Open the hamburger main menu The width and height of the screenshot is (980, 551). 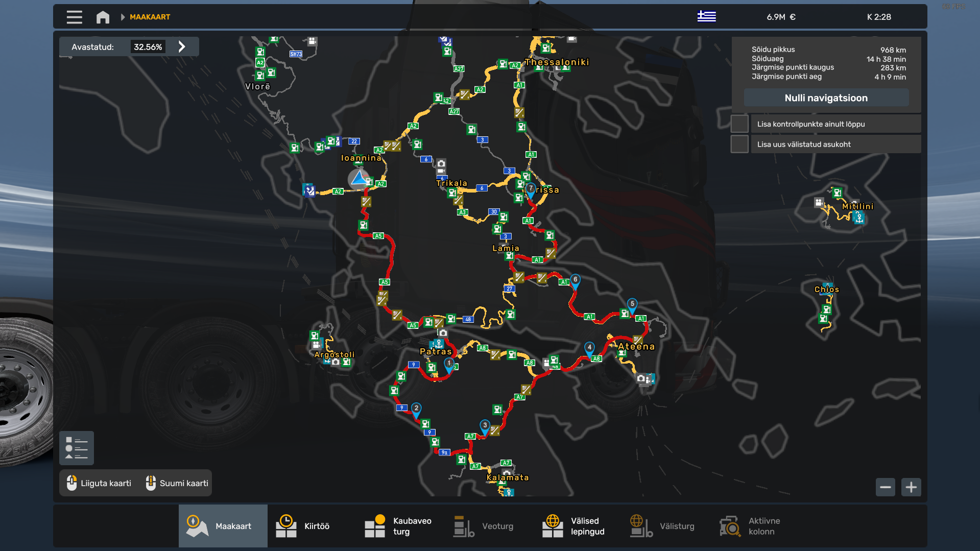(x=74, y=17)
